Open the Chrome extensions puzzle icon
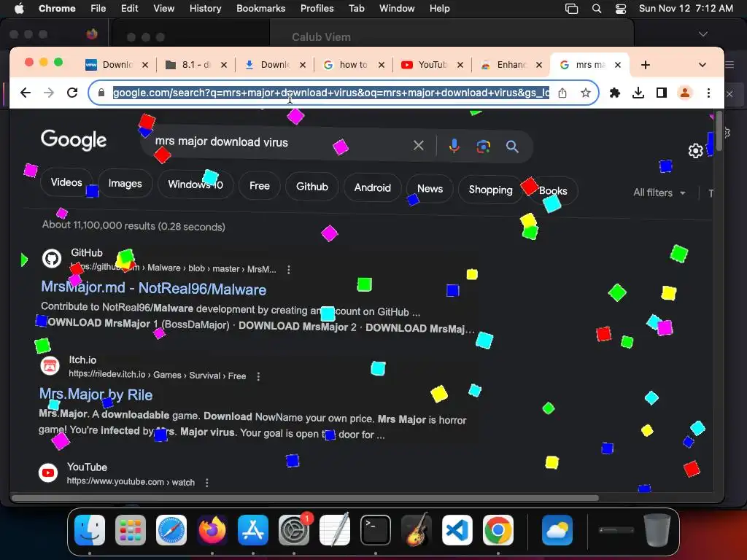Viewport: 747px width, 560px height. pyautogui.click(x=614, y=93)
